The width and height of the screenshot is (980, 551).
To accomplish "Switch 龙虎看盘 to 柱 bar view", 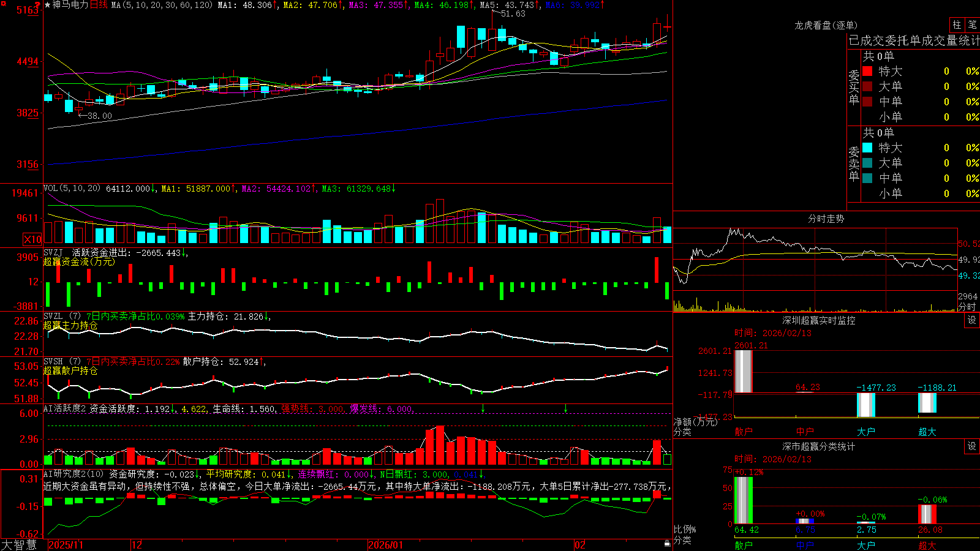I will [x=957, y=24].
